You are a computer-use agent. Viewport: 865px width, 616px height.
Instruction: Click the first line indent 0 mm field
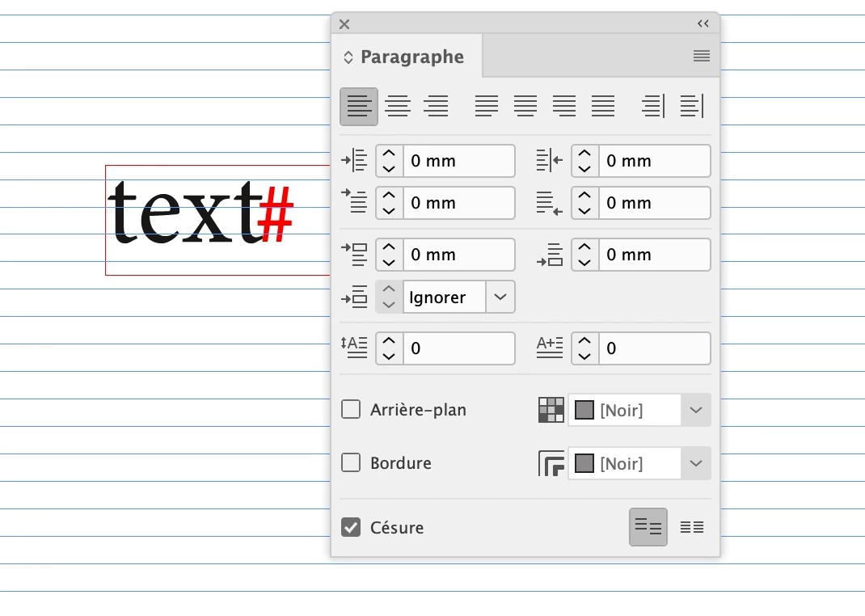[459, 203]
